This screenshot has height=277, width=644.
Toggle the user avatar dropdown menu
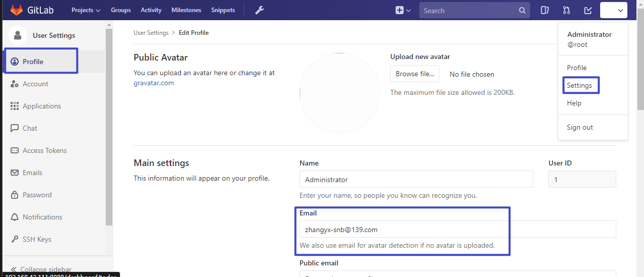click(613, 10)
